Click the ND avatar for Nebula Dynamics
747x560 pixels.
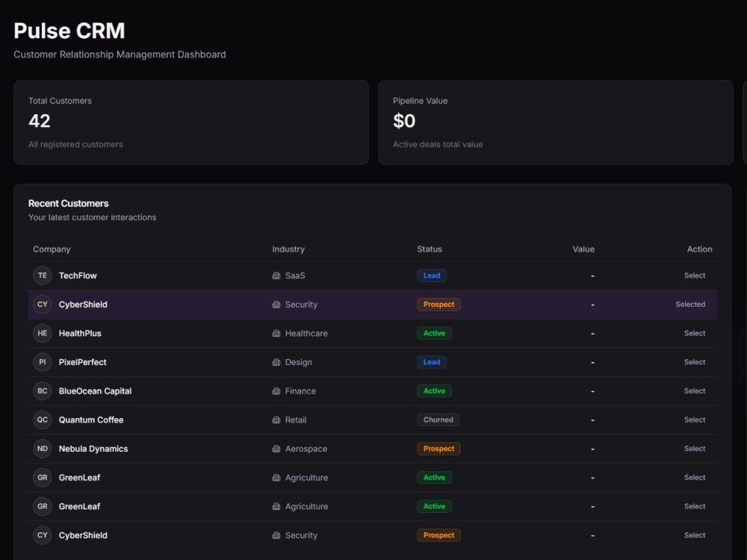[x=43, y=449]
